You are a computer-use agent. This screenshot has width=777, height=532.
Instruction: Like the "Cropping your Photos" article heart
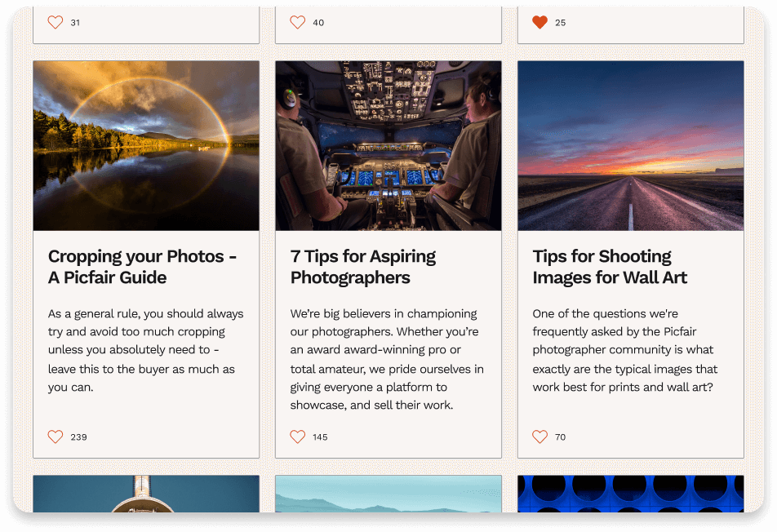click(55, 437)
